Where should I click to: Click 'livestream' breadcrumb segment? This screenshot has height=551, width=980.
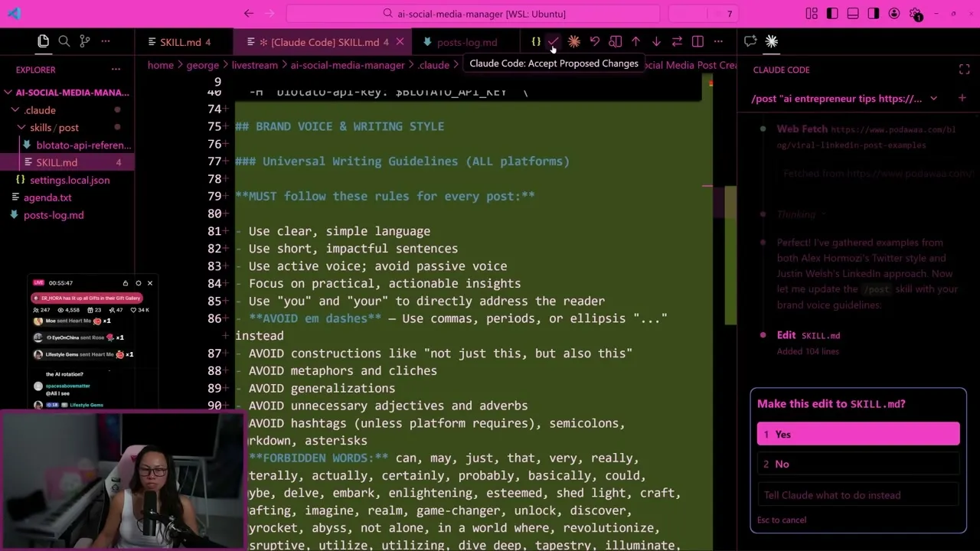(x=254, y=65)
